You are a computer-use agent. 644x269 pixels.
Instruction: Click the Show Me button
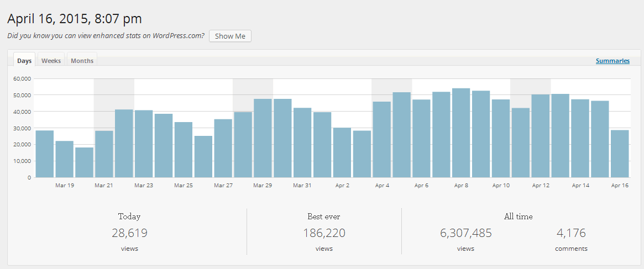point(230,36)
